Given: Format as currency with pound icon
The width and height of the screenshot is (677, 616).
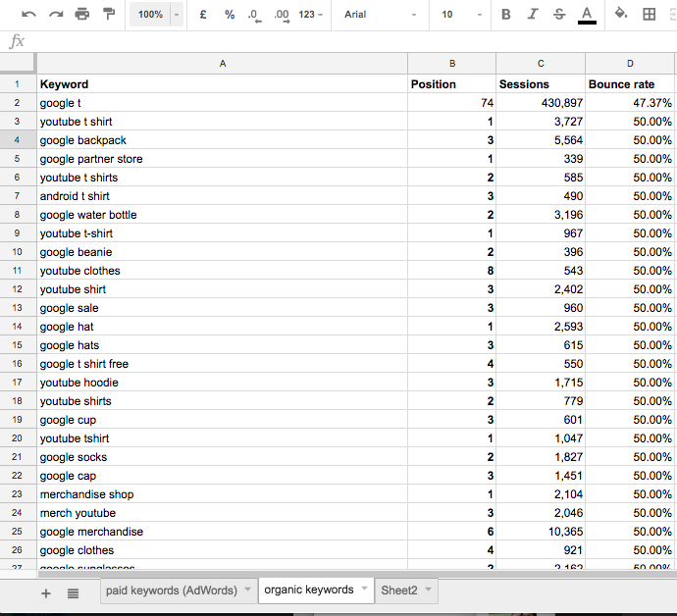Looking at the screenshot, I should (203, 15).
